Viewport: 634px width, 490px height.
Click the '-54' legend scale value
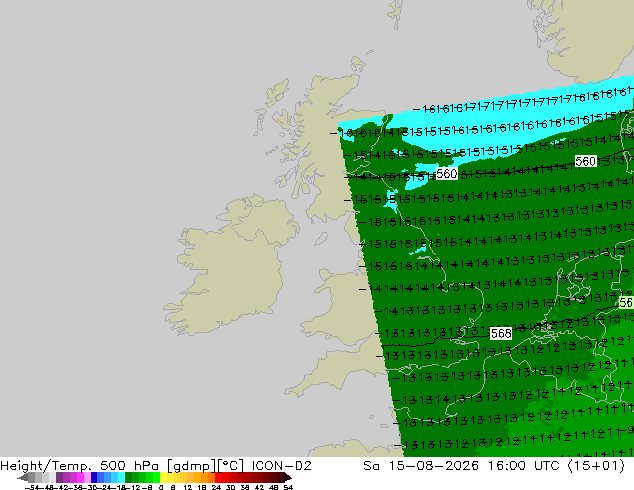pos(32,487)
